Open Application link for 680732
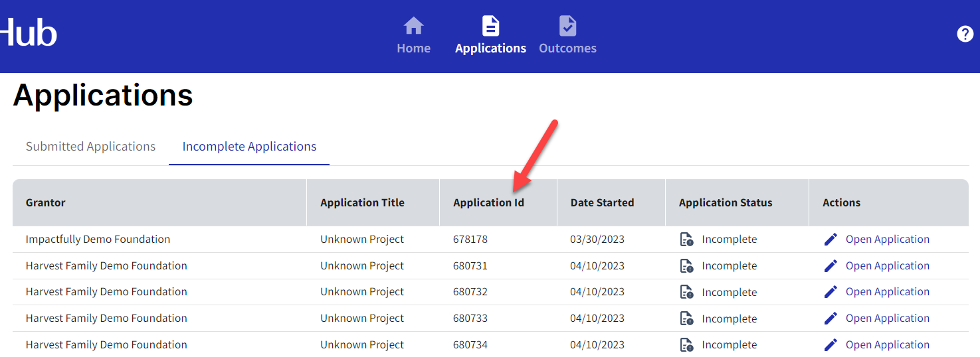This screenshot has height=357, width=980. click(888, 292)
